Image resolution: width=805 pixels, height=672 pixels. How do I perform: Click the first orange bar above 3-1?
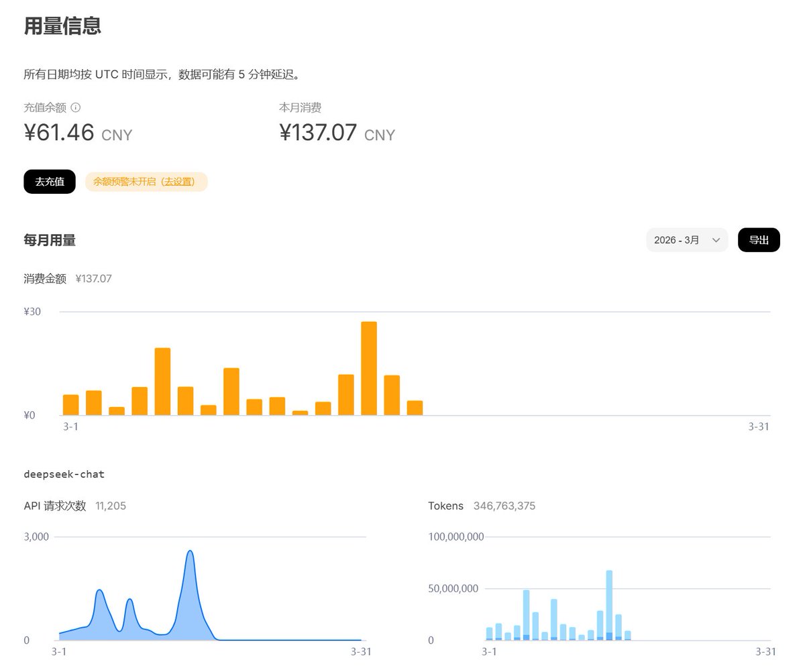coord(70,405)
